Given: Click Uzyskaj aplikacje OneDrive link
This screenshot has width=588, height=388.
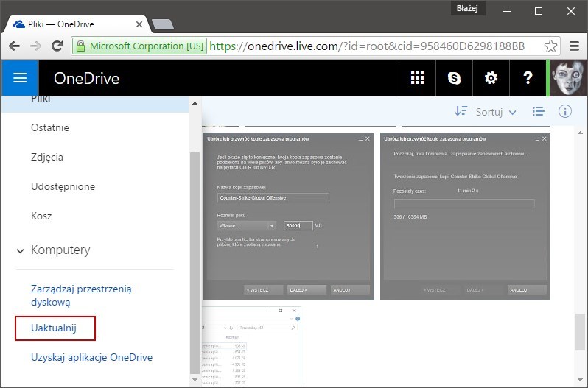Looking at the screenshot, I should point(91,357).
